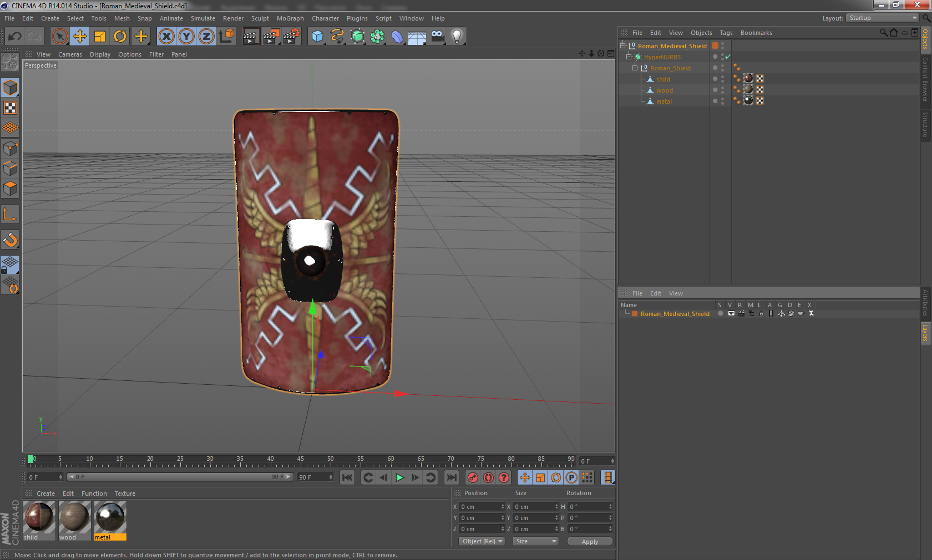The width and height of the screenshot is (932, 560).
Task: Toggle Y axis lock
Action: coord(186,37)
